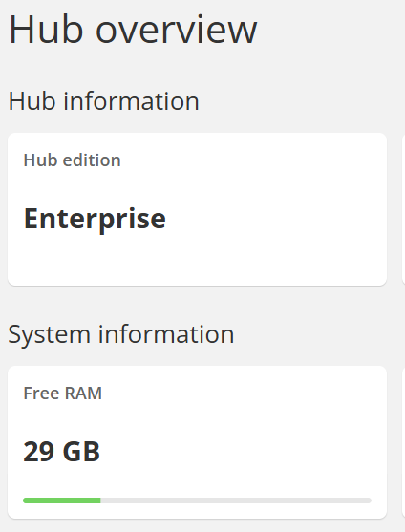
Task: Click gray background right of "Hub overview" title
Action: [x=330, y=30]
